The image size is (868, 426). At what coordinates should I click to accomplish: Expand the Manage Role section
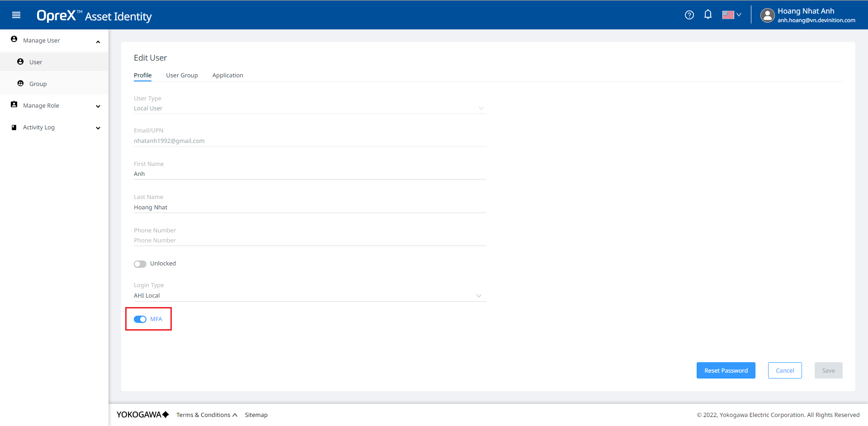pos(98,106)
